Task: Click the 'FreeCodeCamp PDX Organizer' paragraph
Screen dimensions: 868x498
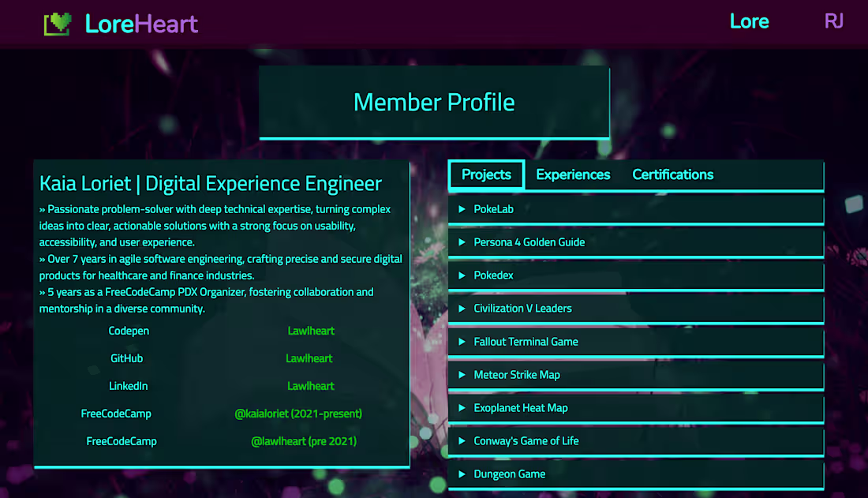Action: click(x=207, y=300)
